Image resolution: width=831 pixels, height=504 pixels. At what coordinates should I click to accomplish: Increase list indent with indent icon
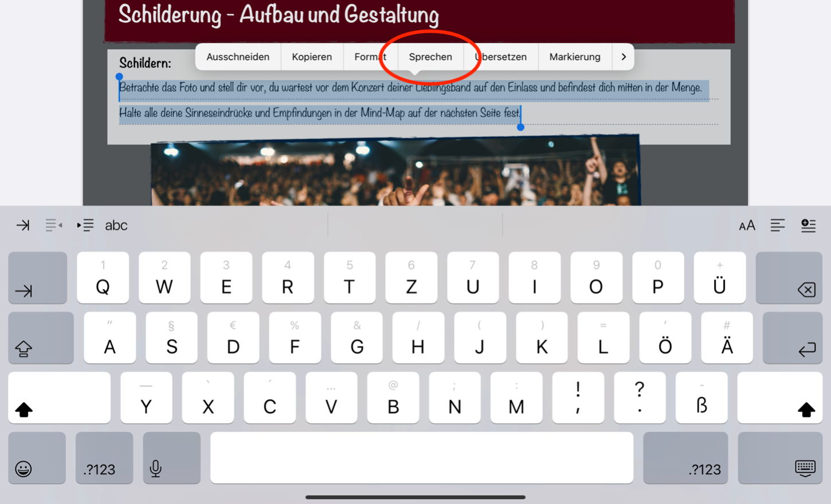click(85, 225)
